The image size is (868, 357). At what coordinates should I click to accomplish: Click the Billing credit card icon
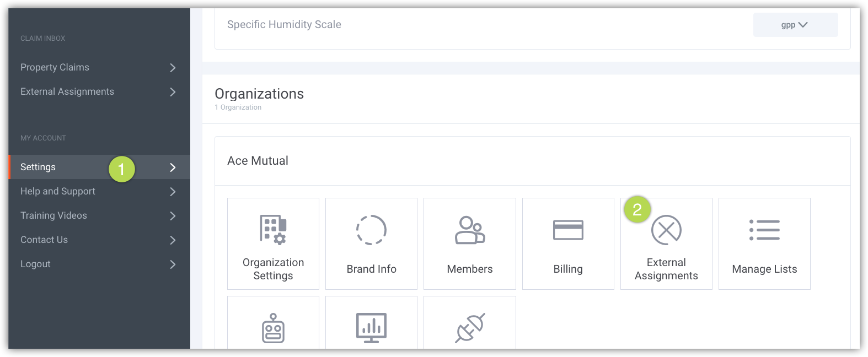(x=568, y=230)
